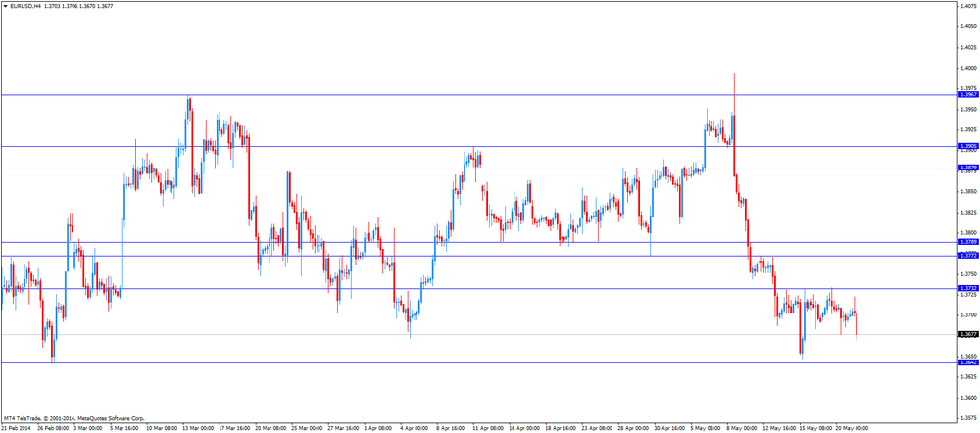Click the 5 Mar 16:00 time label
Screen dimensions: 980x433
(x=124, y=429)
